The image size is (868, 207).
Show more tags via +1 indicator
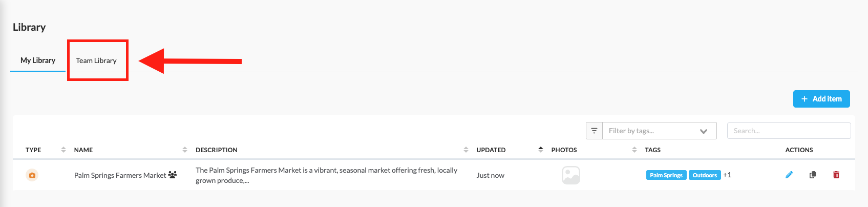click(727, 175)
